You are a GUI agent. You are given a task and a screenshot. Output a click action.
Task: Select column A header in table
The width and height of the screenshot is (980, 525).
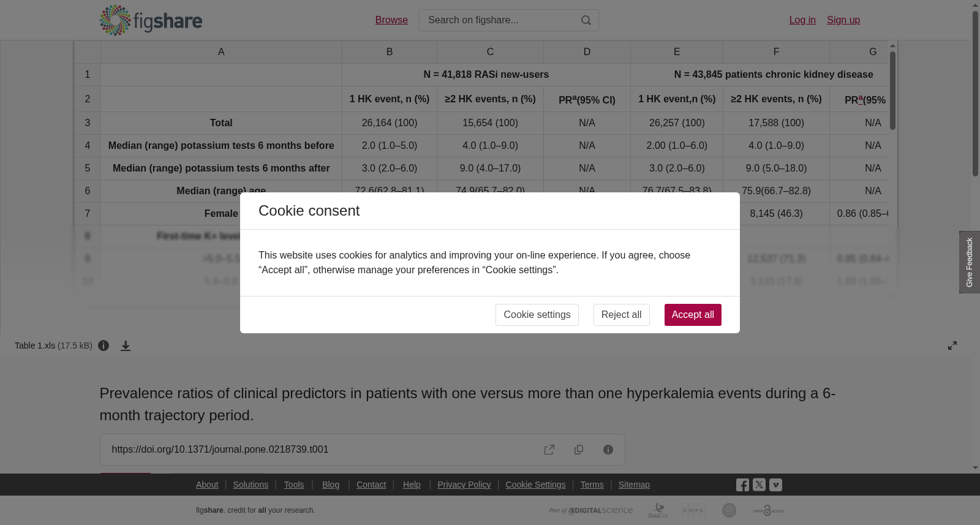tap(221, 52)
